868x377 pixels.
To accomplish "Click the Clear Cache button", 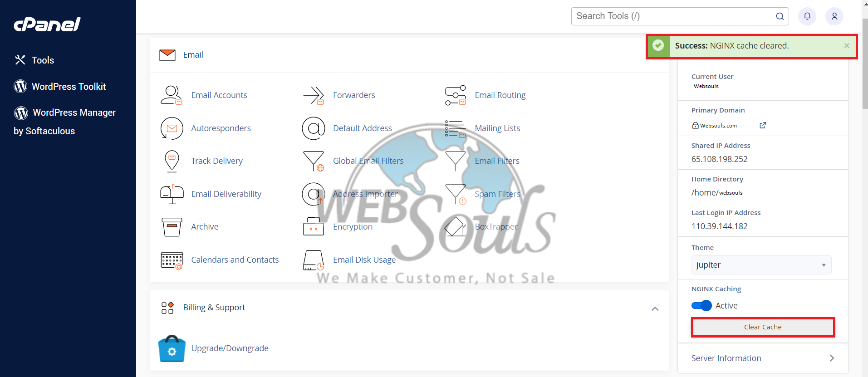I will (x=763, y=327).
